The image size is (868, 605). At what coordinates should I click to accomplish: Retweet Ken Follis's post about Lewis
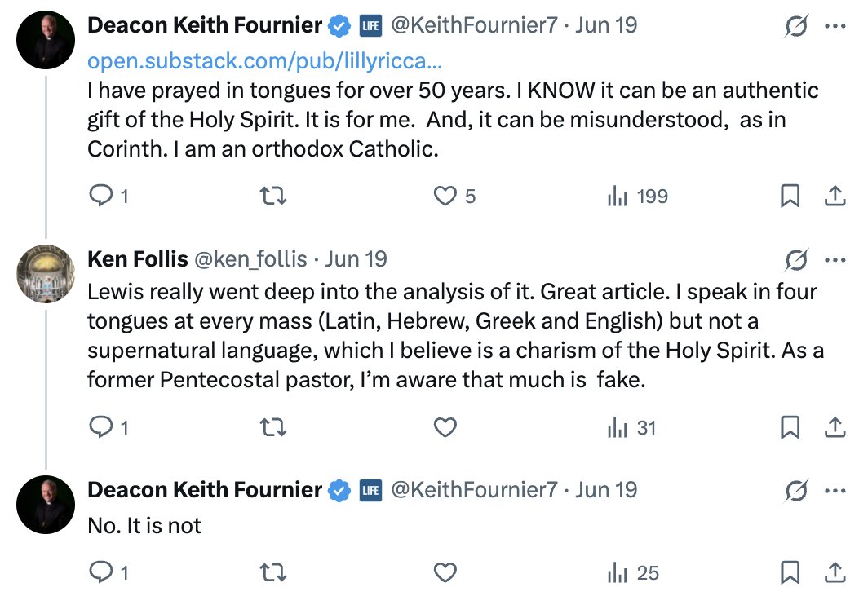click(272, 427)
